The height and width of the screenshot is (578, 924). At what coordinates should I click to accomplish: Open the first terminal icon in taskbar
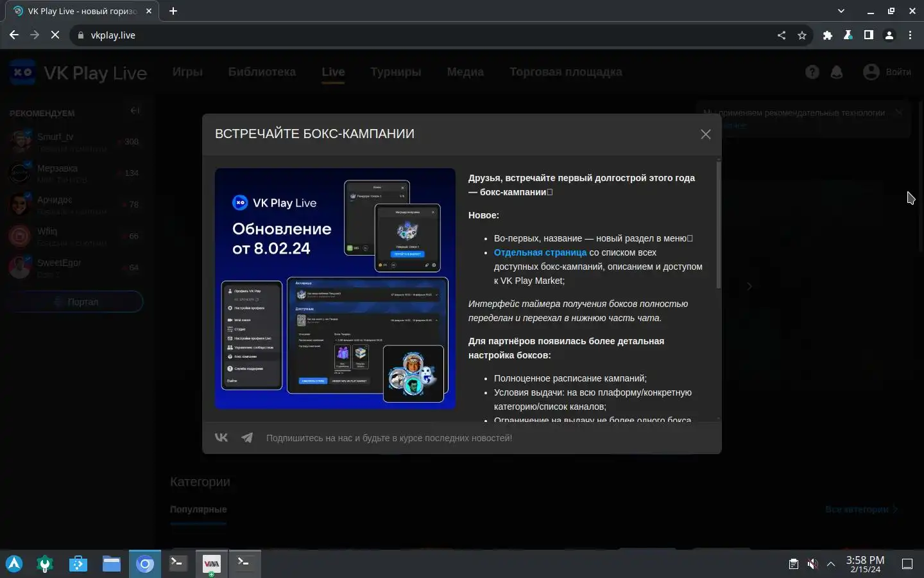(x=178, y=564)
